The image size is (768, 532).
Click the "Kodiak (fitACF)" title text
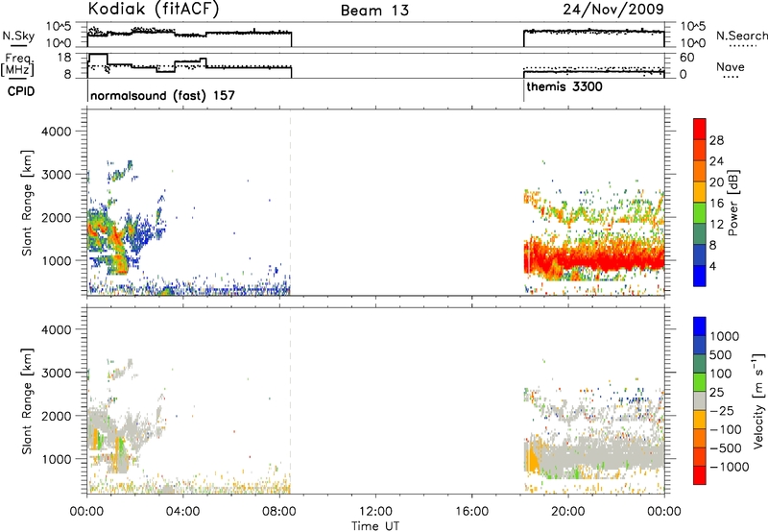point(154,10)
